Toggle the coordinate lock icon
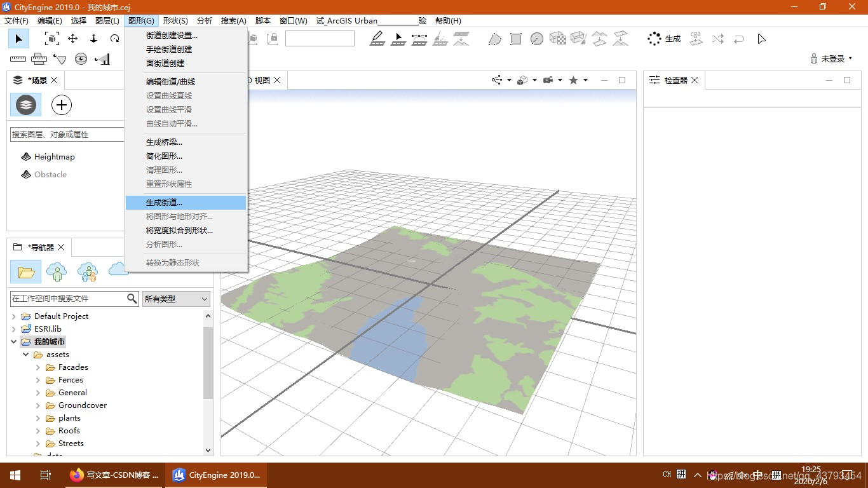The image size is (868, 488). click(x=273, y=39)
